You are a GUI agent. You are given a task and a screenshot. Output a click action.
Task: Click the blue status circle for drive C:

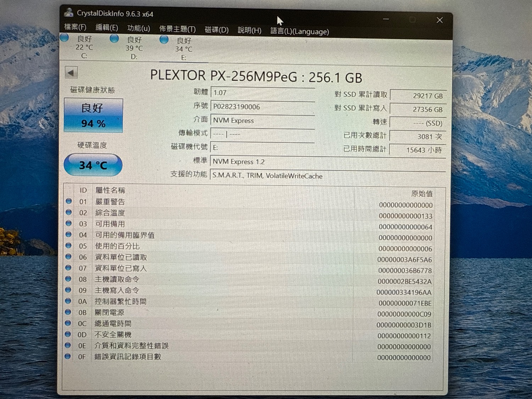[65, 37]
